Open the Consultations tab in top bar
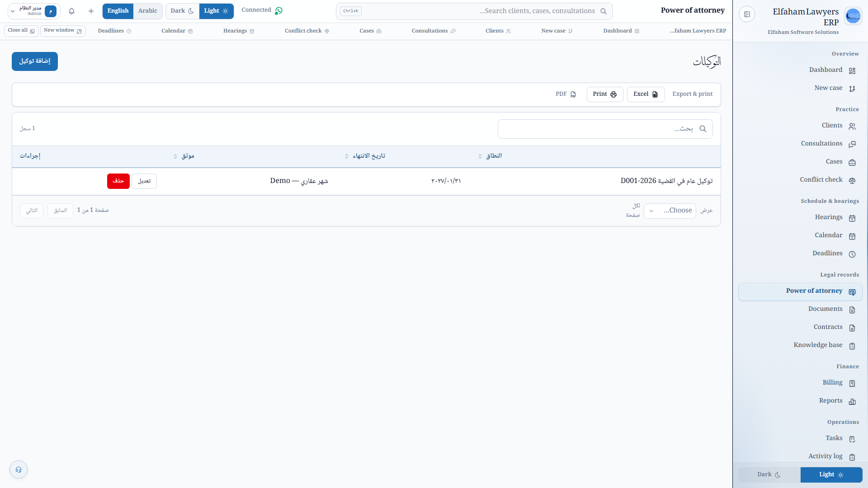 pos(434,31)
